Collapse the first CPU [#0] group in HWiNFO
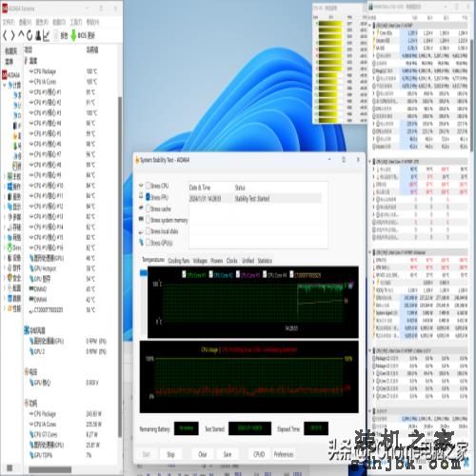Viewport: 476px width, 476px height. click(370, 25)
